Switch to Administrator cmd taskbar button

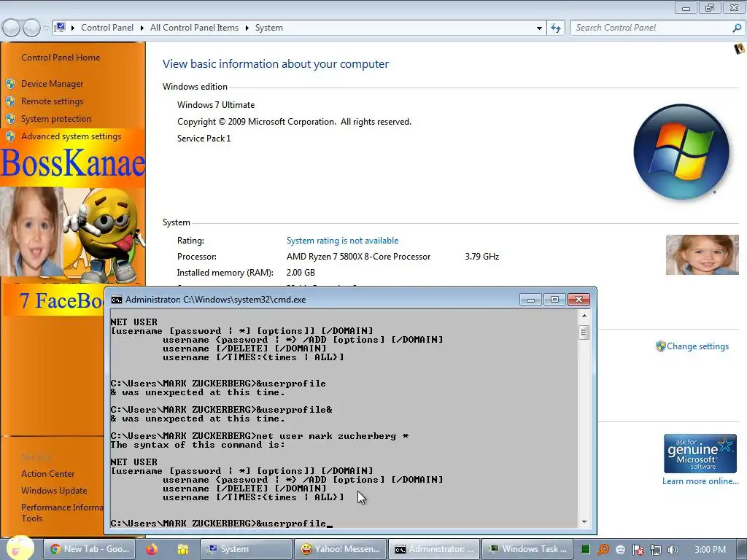click(434, 549)
